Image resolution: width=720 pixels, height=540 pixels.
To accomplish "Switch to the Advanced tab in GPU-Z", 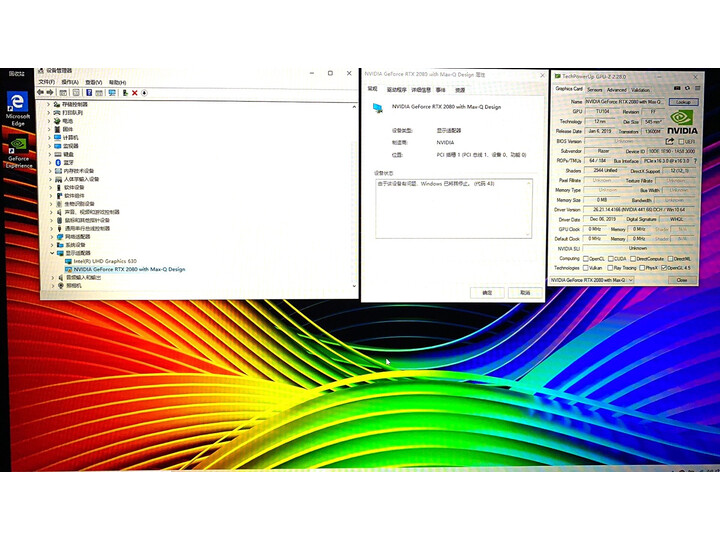I will point(617,90).
